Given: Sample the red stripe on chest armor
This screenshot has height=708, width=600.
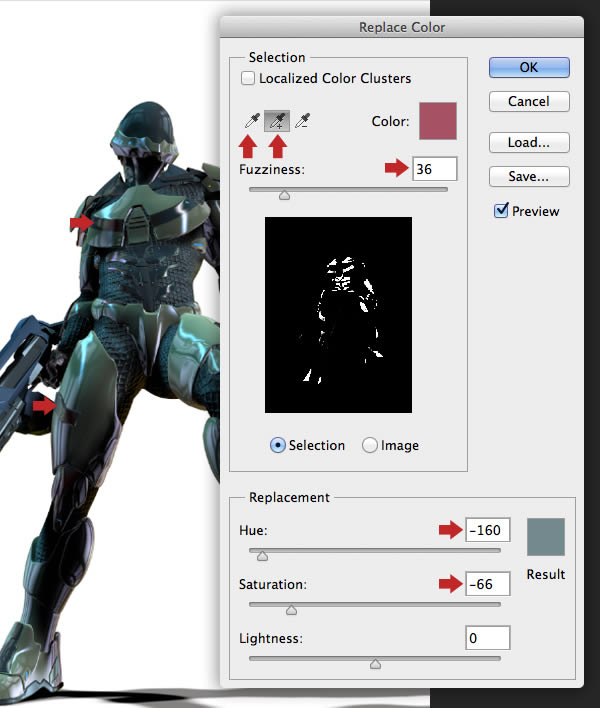Looking at the screenshot, I should pos(108,225).
